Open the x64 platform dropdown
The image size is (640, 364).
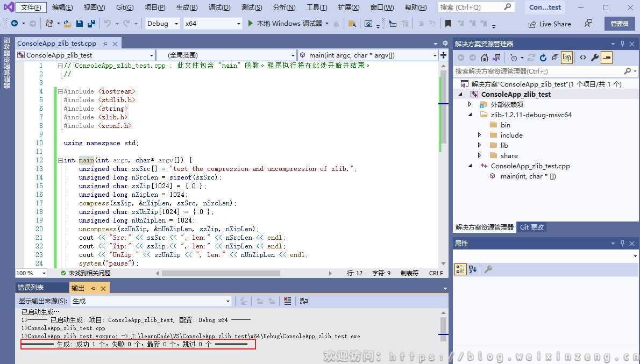pos(212,24)
